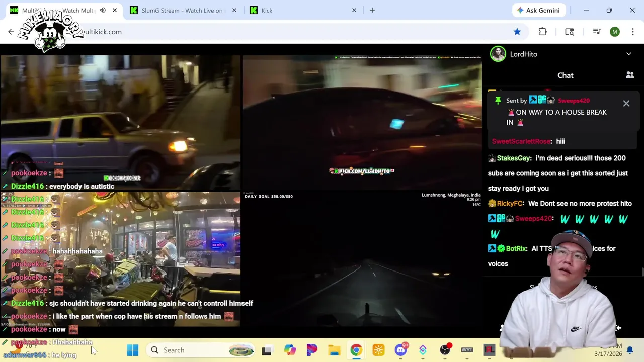This screenshot has height=362, width=644.
Task: Click StakesGay username in chat
Action: pyautogui.click(x=514, y=158)
